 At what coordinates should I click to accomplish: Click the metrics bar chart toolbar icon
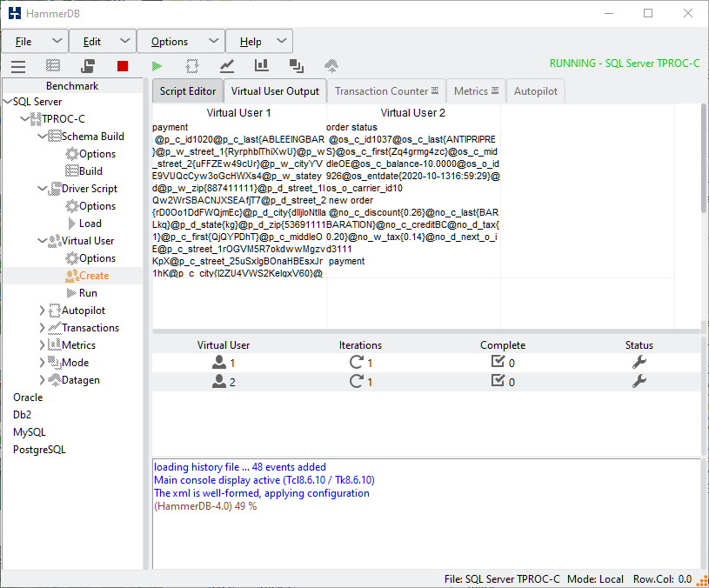261,65
